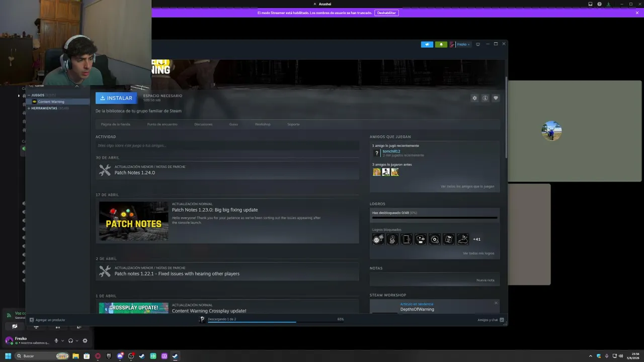Click the blue INSTALAR button
The width and height of the screenshot is (644, 362).
116,98
